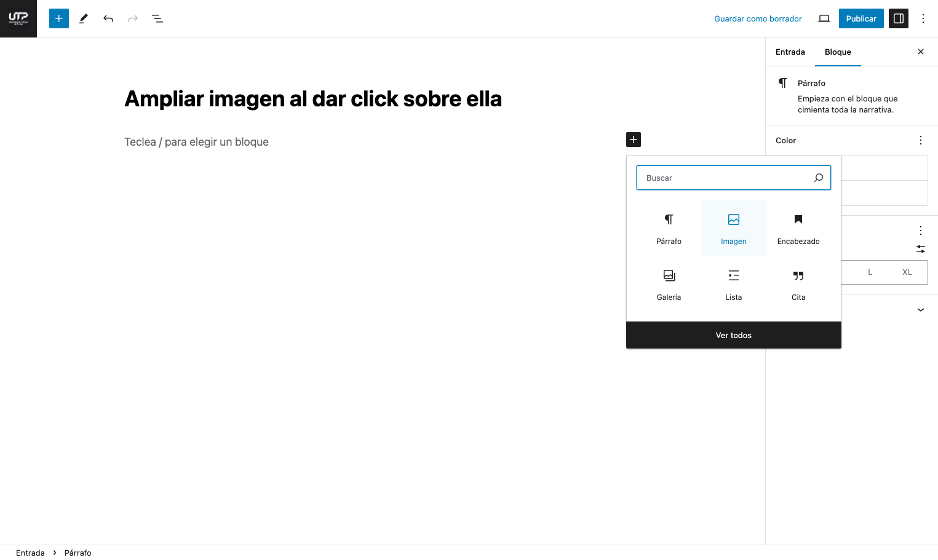The image size is (938, 560).
Task: Click the greyed-out redo arrow
Action: click(133, 18)
